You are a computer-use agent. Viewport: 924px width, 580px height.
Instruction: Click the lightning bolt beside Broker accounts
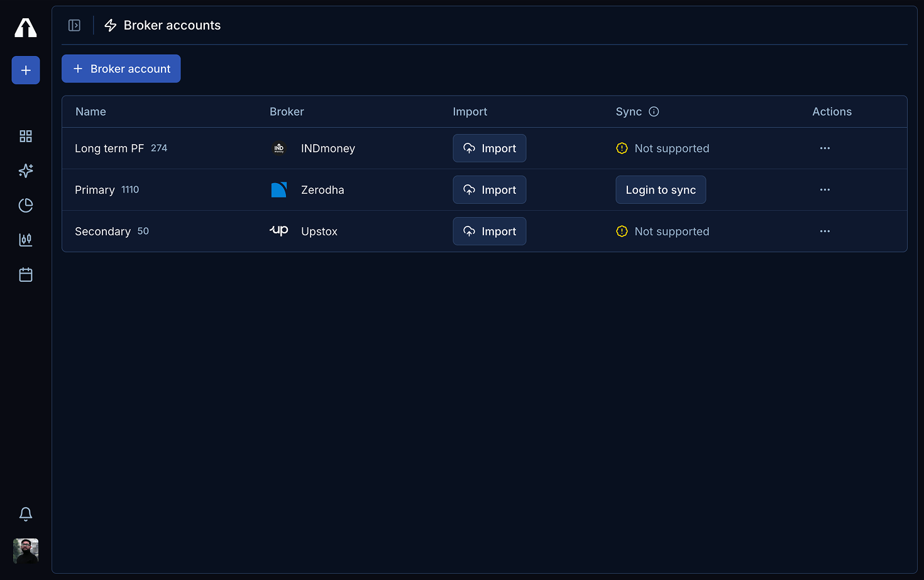pos(110,25)
